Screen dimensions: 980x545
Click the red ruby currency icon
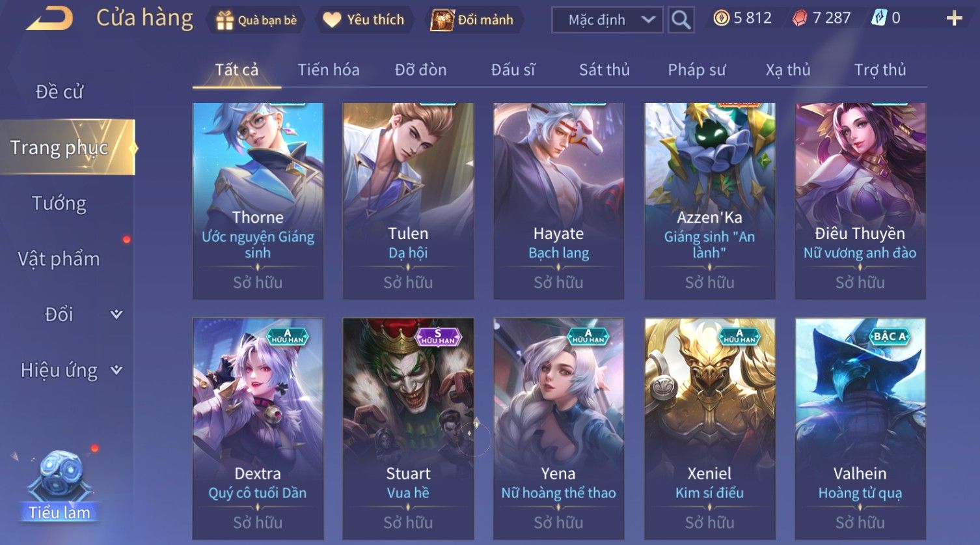pyautogui.click(x=800, y=18)
